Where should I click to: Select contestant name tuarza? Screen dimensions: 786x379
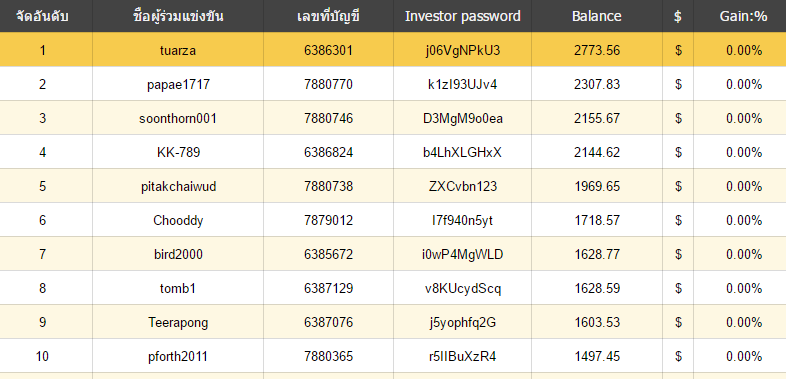[178, 51]
